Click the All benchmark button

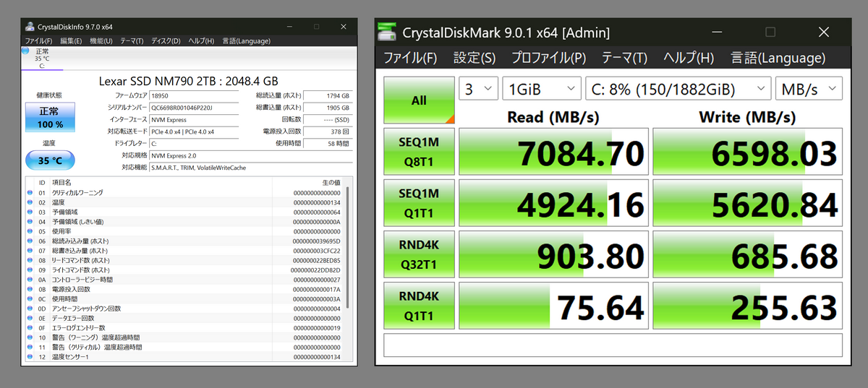tap(419, 100)
